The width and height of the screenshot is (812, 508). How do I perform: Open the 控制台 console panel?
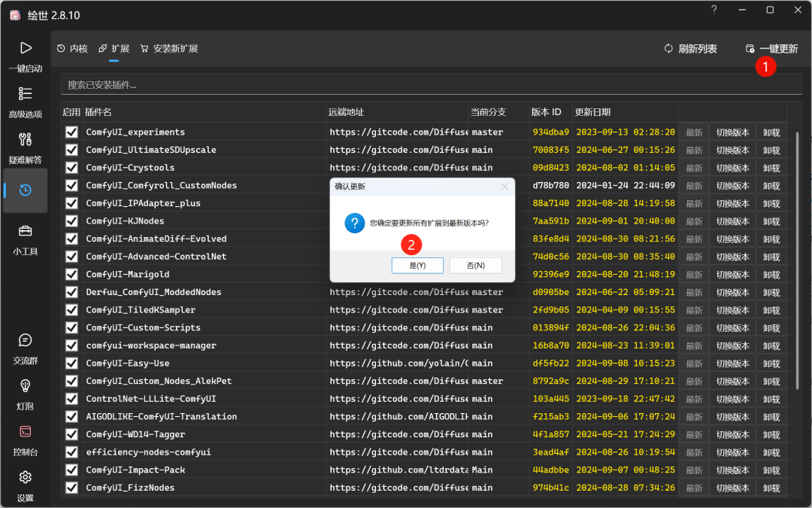pos(25,438)
